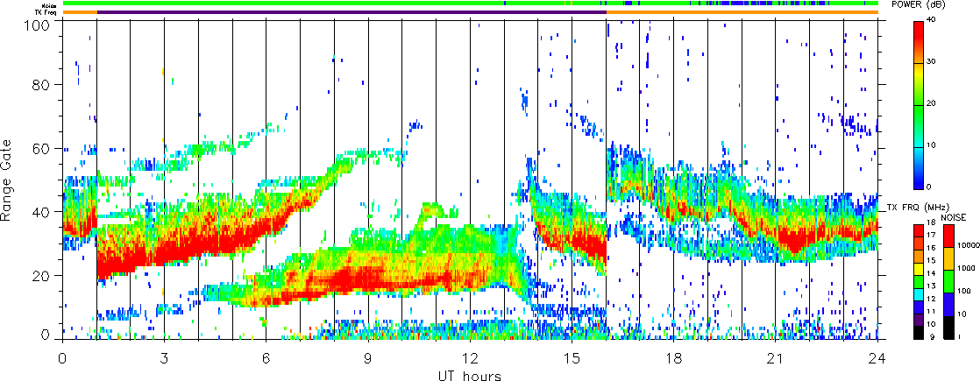Click the 18 label on TX FRQ legend
This screenshot has width=980, height=381.
(931, 222)
